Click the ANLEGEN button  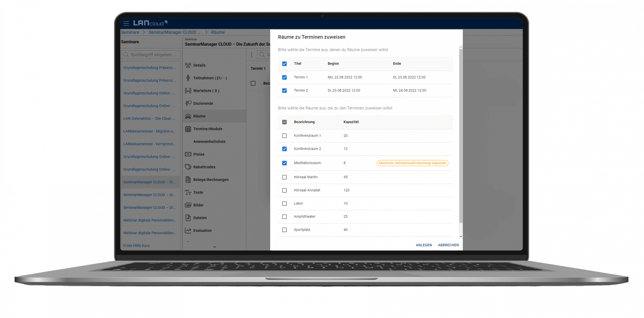tap(424, 245)
